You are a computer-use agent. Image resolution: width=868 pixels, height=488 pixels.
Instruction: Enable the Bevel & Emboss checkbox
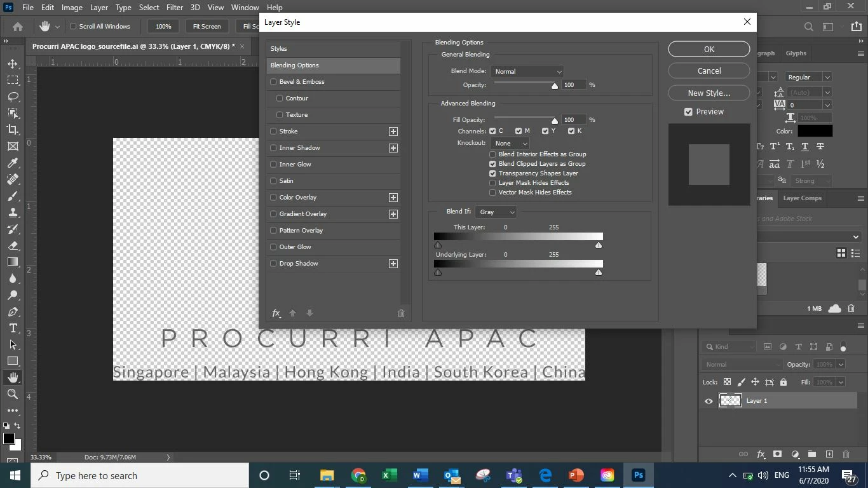pyautogui.click(x=274, y=82)
